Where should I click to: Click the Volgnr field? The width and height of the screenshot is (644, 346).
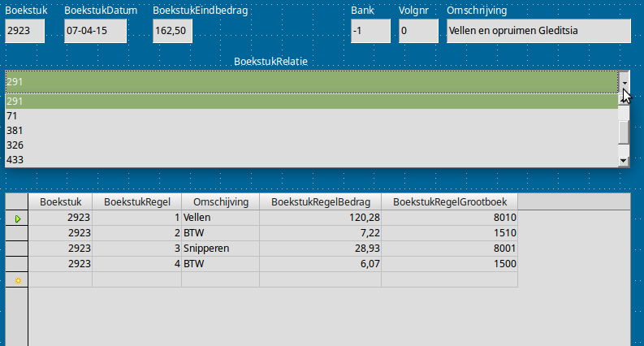pos(417,32)
